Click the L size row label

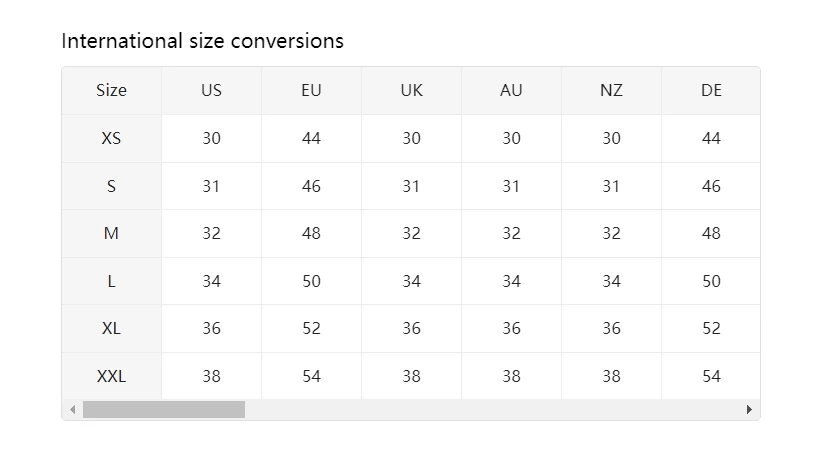point(111,281)
